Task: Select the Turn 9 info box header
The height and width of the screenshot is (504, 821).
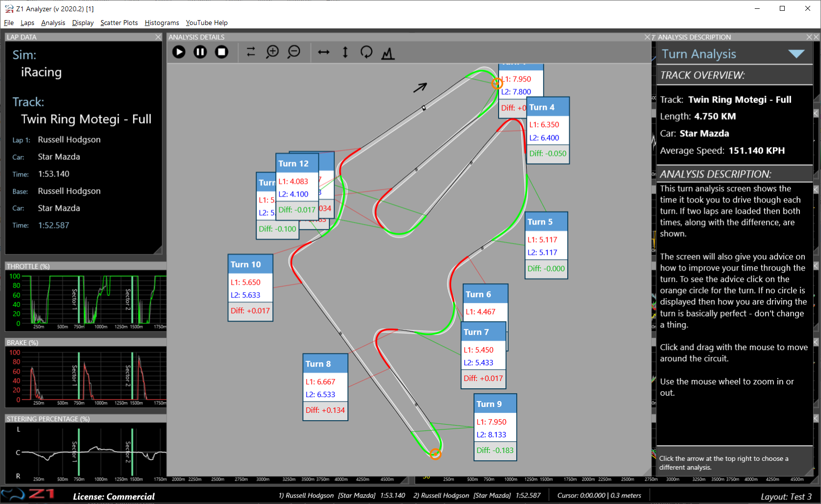Action: [x=495, y=404]
